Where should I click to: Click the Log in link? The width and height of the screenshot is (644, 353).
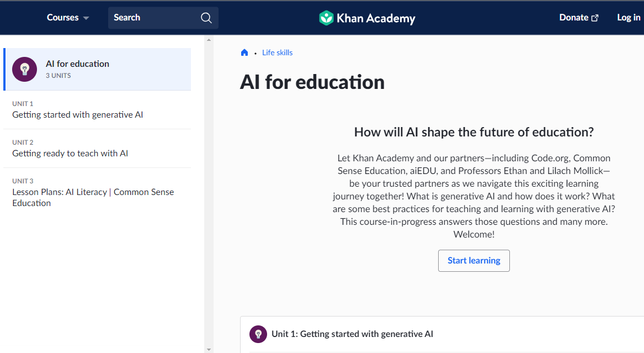(629, 18)
